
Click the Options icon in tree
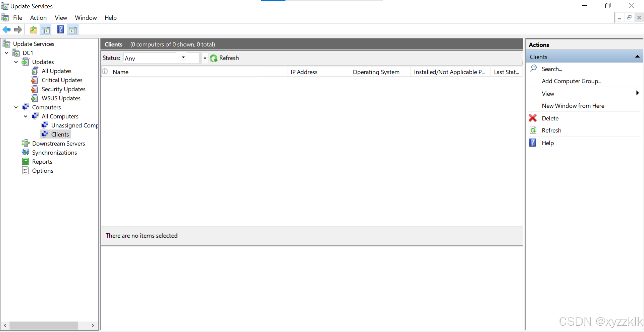[25, 170]
